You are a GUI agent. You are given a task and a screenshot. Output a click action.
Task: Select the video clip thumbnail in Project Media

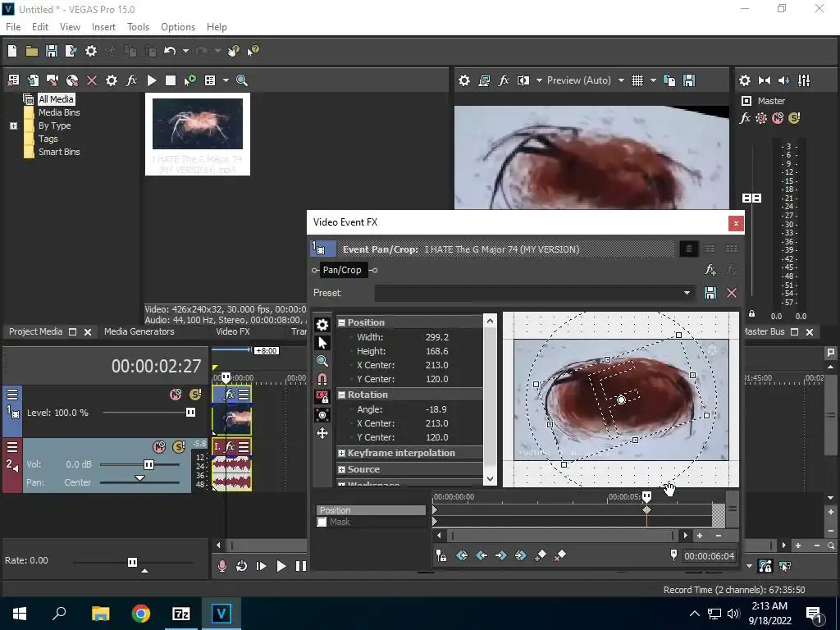[x=198, y=125]
